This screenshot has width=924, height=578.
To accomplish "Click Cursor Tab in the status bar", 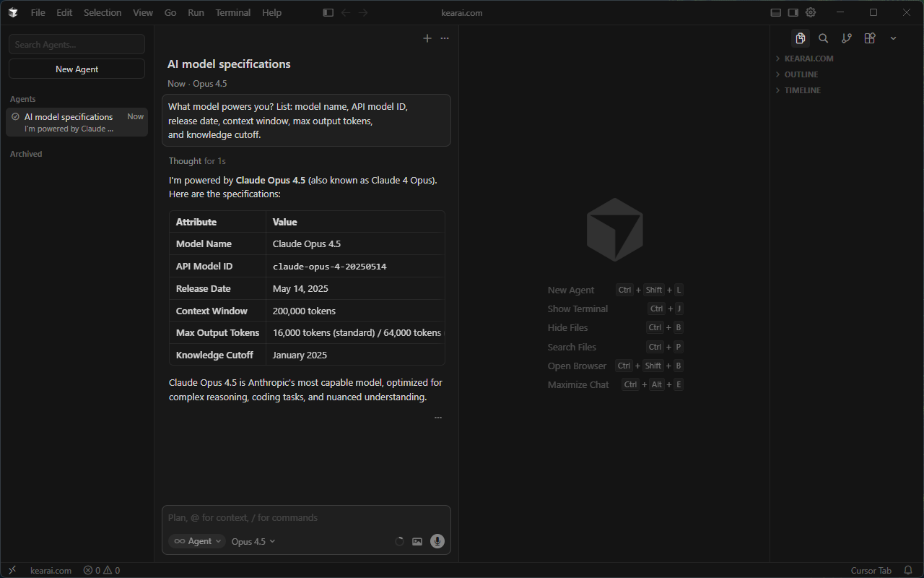I will (x=871, y=570).
